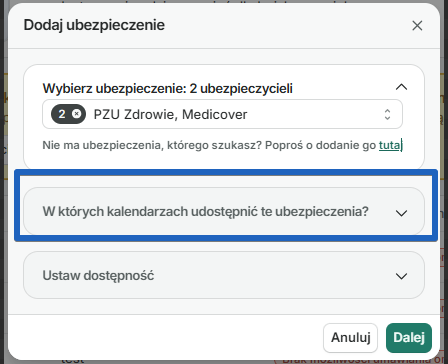The image size is (448, 364).
Task: Collapse the Wybierz ubezpieczenie section chevron
Action: pyautogui.click(x=401, y=87)
